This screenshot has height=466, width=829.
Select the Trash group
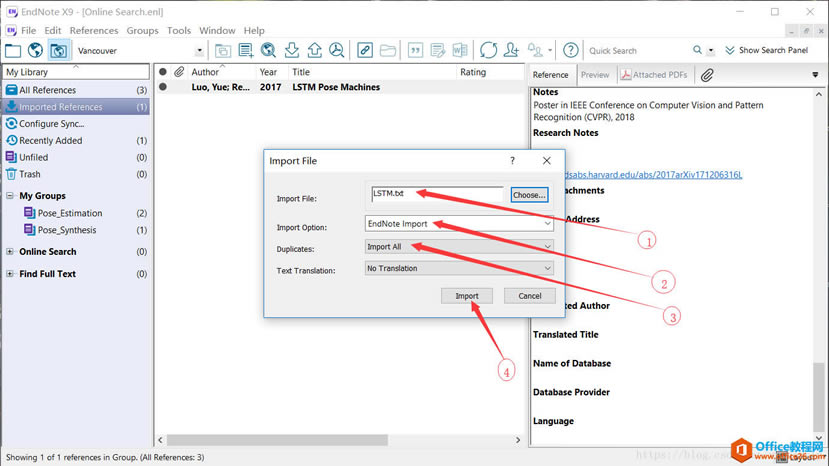(x=76, y=174)
